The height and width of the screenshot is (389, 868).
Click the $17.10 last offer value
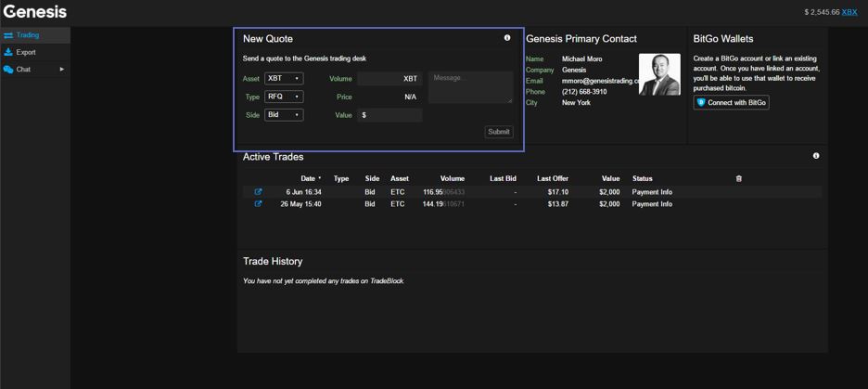point(558,192)
